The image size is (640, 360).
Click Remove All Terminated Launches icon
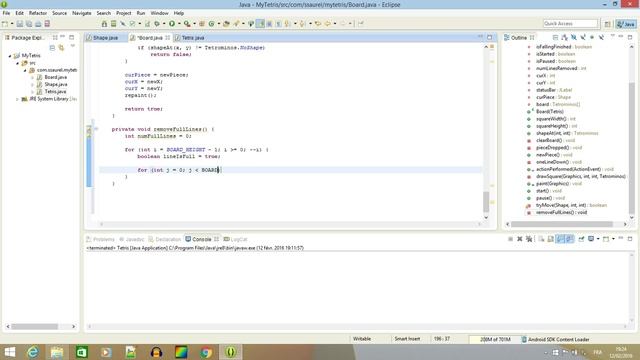point(529,239)
